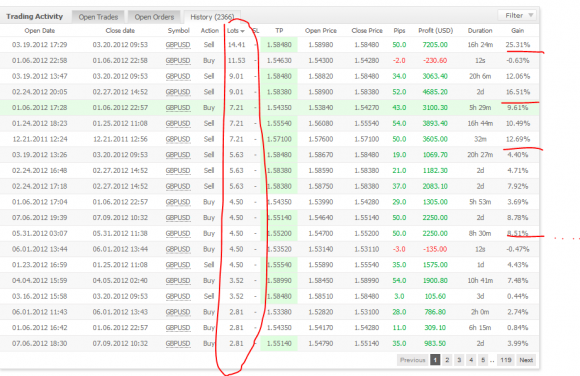Select close price 1.54270
580x376 pixels.
[x=367, y=108]
